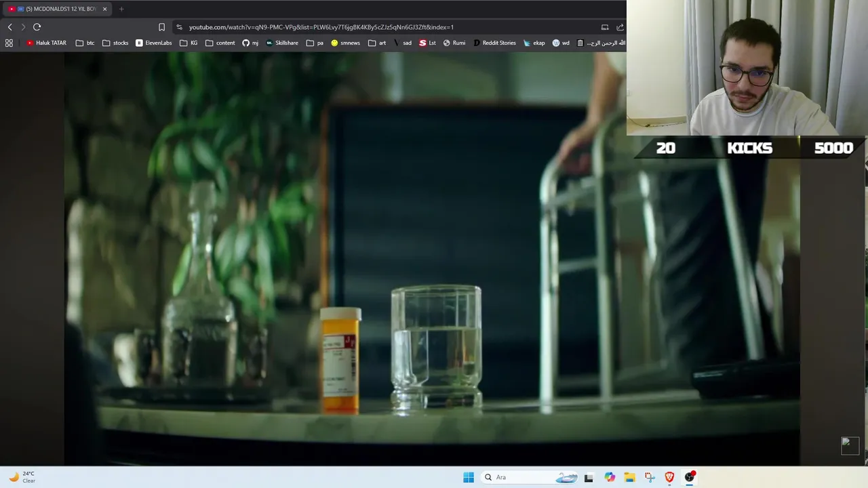Expand the KG bookmarks folder

point(189,43)
